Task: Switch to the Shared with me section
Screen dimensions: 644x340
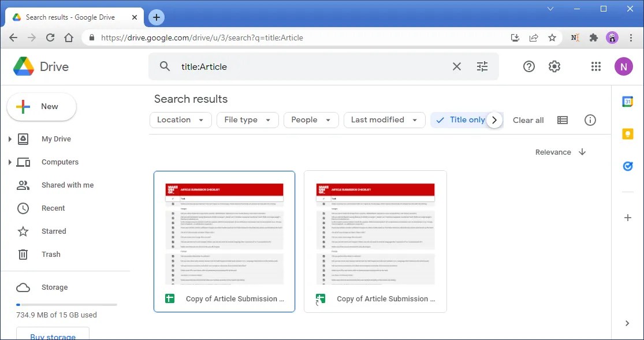Action: 68,185
